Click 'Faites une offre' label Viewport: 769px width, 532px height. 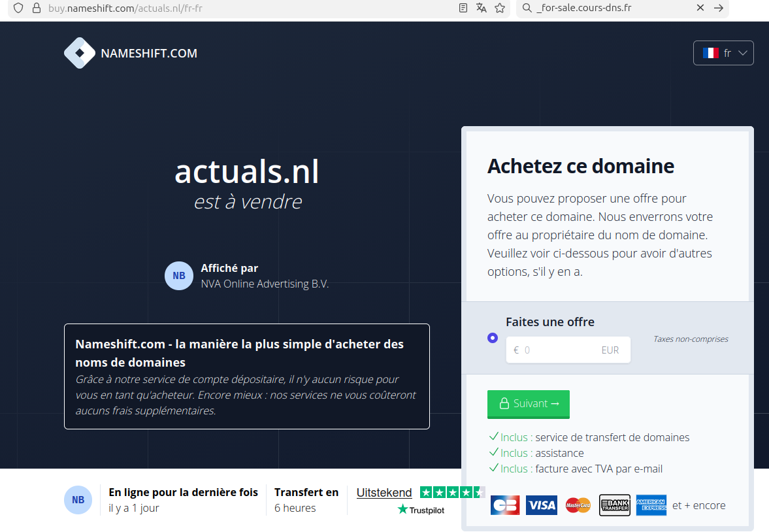(550, 322)
